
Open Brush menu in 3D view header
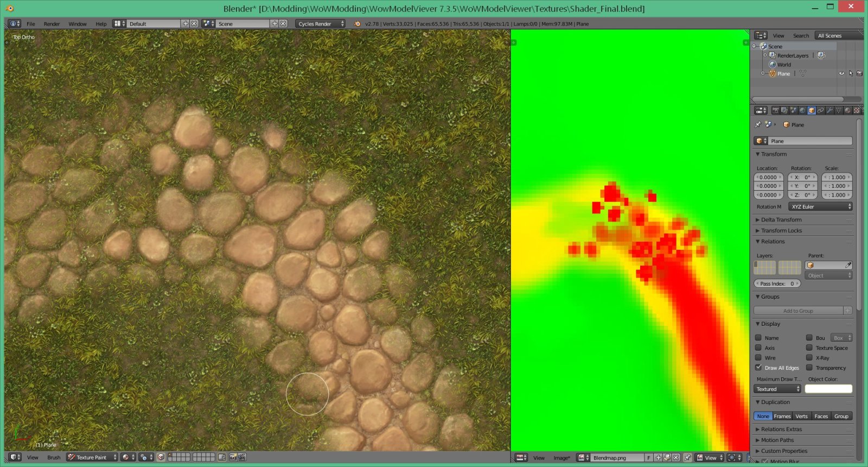(54, 458)
